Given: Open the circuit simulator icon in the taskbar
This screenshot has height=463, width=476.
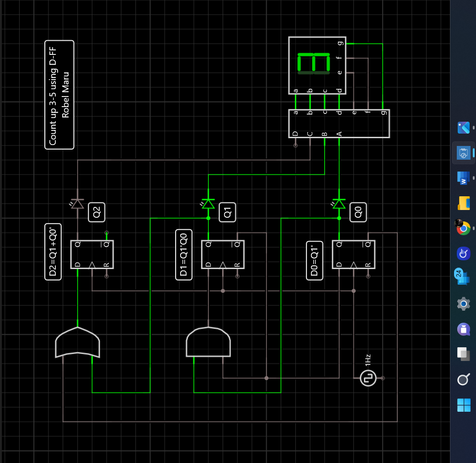Looking at the screenshot, I should tap(463, 152).
